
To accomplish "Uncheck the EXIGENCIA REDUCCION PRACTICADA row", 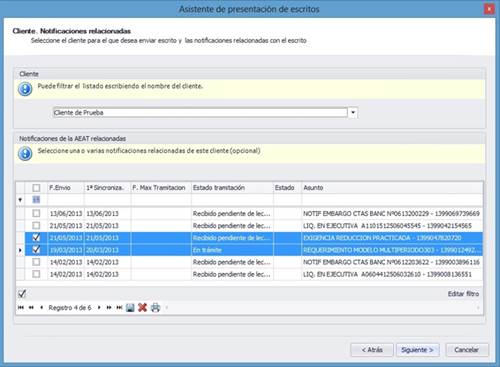I will 36,238.
